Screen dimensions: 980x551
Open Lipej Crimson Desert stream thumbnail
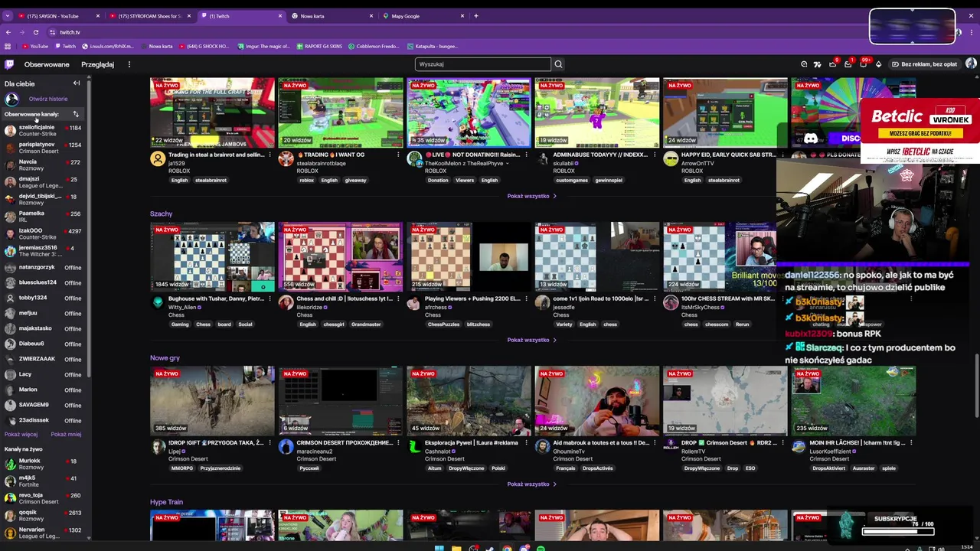[212, 400]
